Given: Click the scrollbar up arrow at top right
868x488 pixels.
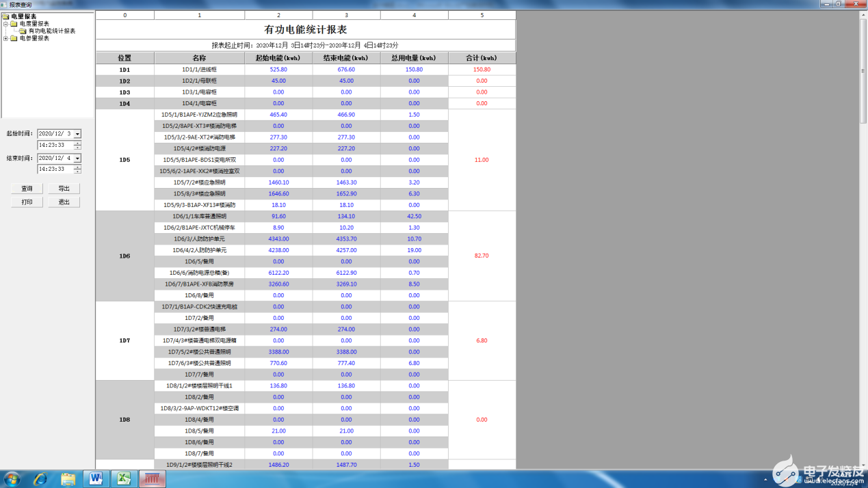Looking at the screenshot, I should 863,15.
